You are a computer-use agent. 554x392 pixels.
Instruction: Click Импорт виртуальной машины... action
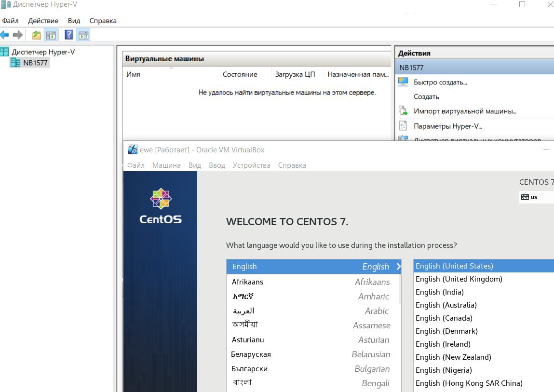point(465,111)
